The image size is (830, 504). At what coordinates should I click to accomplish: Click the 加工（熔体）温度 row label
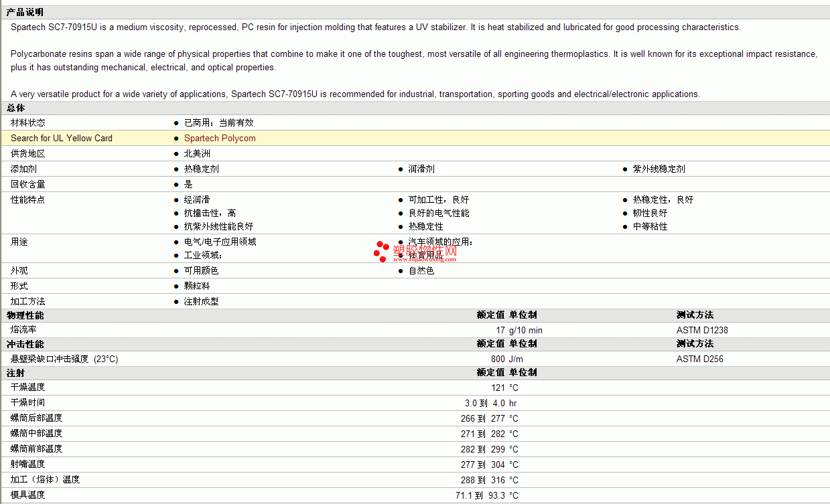pos(46,479)
